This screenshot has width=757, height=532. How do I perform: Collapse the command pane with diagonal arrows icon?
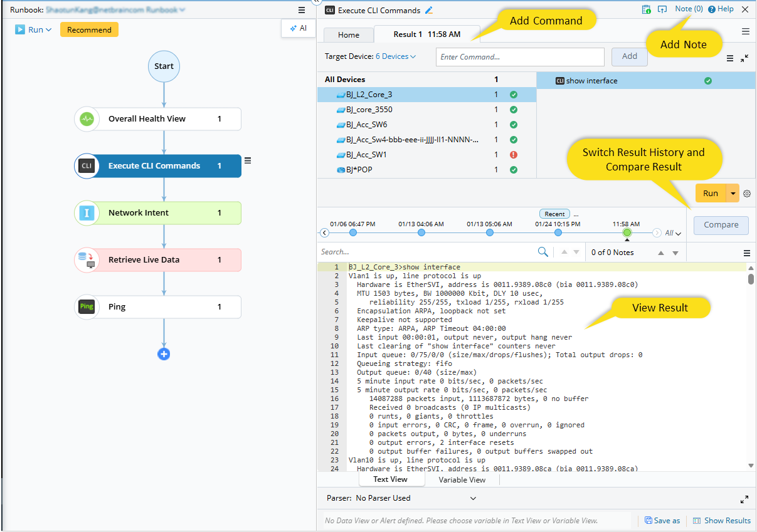[x=744, y=58]
